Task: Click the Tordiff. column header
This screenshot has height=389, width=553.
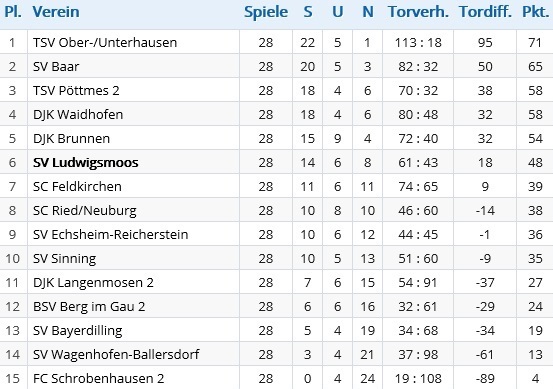Action: click(485, 12)
